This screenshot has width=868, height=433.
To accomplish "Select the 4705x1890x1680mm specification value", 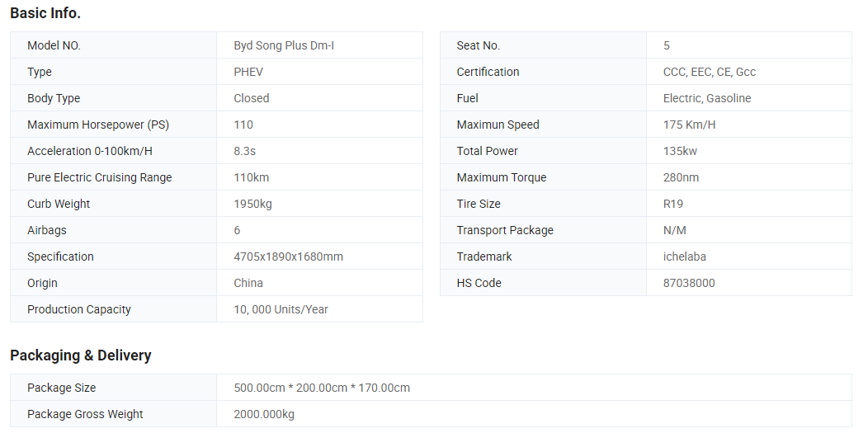I will click(288, 257).
